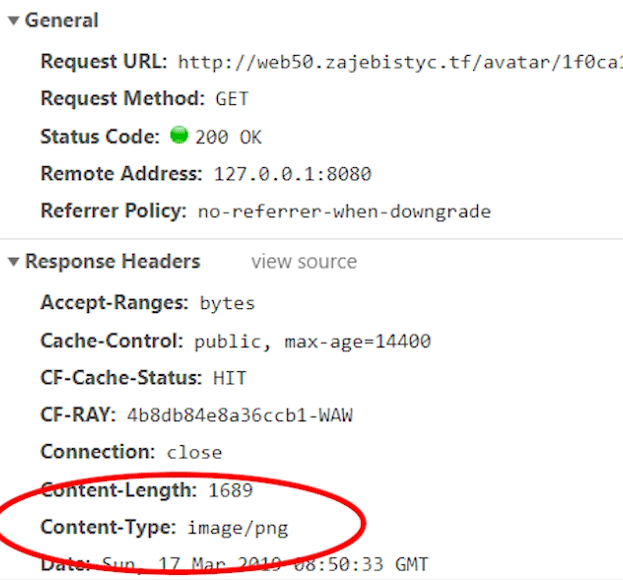This screenshot has height=580, width=623.
Task: Click the Response Headers heading text
Action: coord(113,261)
